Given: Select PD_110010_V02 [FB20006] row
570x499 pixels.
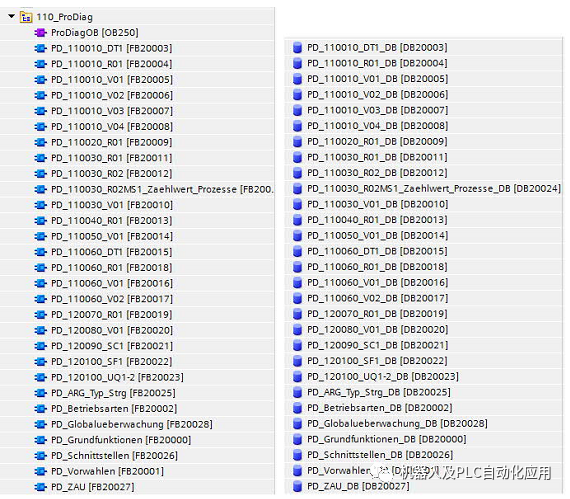Looking at the screenshot, I should pos(112,95).
